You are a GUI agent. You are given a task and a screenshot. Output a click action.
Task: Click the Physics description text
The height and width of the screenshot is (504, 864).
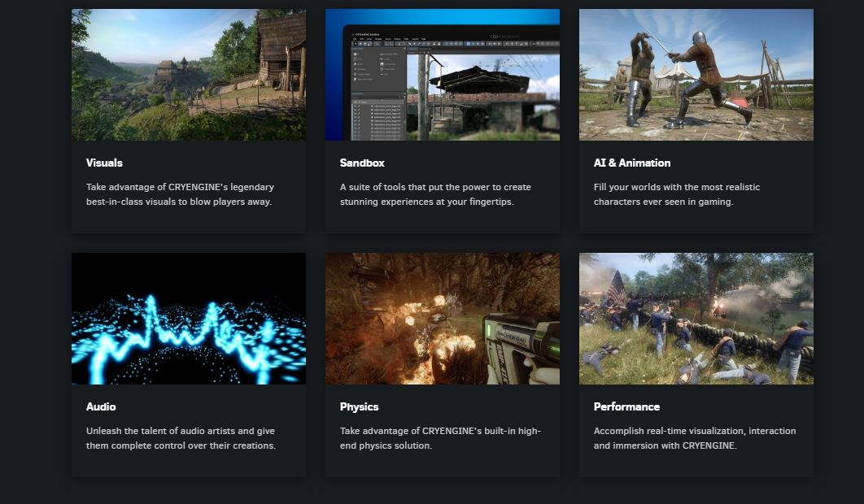tap(439, 437)
